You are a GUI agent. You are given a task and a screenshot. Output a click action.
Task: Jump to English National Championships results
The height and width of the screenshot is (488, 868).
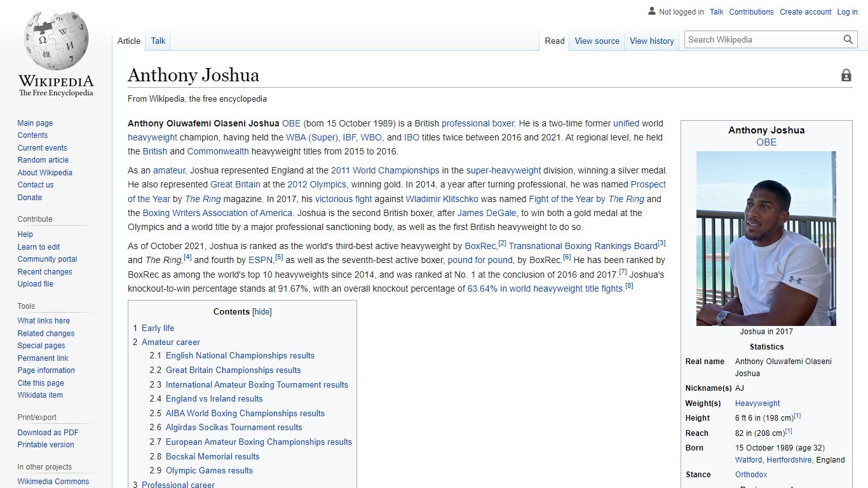click(x=240, y=356)
